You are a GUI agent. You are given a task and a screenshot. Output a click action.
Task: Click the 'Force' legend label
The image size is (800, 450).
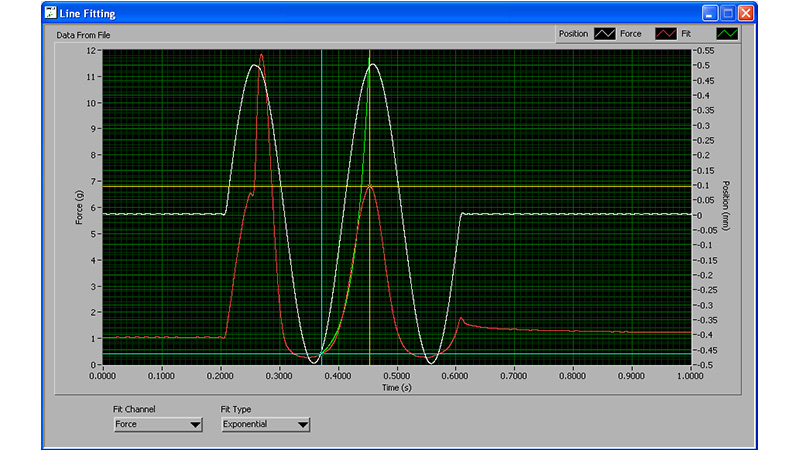[631, 34]
